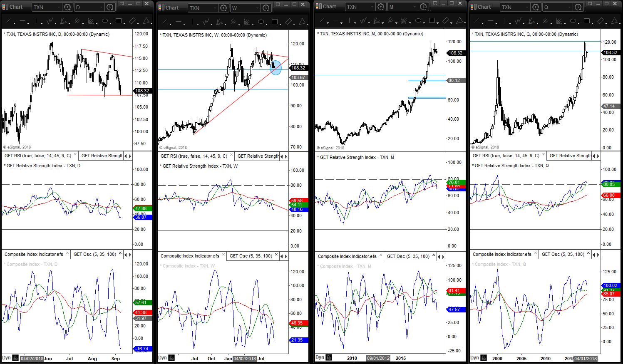The image size is (623, 364).
Task: Open symbol settings gear in quarterly chart
Action: coord(536,7)
